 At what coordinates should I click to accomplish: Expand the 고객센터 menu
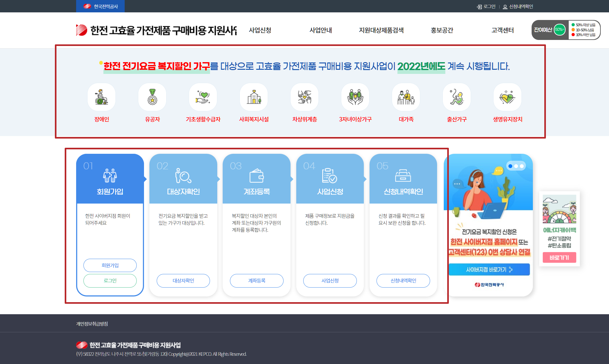502,30
